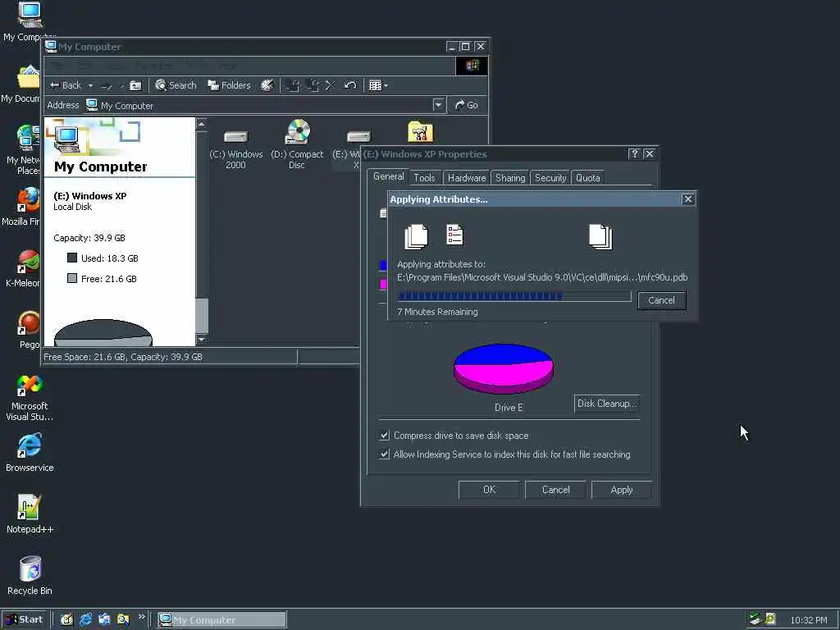Select the Recycle Bin icon
This screenshot has height=630, width=840.
[x=30, y=576]
